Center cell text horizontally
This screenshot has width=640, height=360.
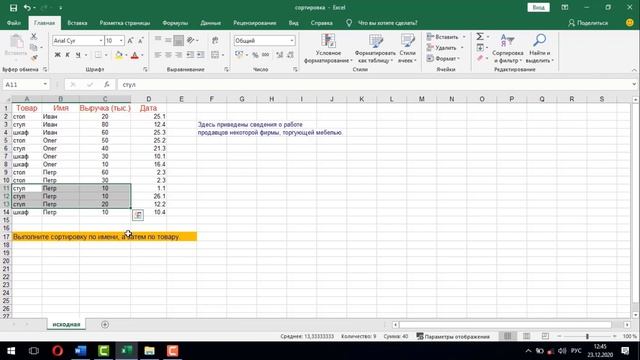(x=168, y=55)
